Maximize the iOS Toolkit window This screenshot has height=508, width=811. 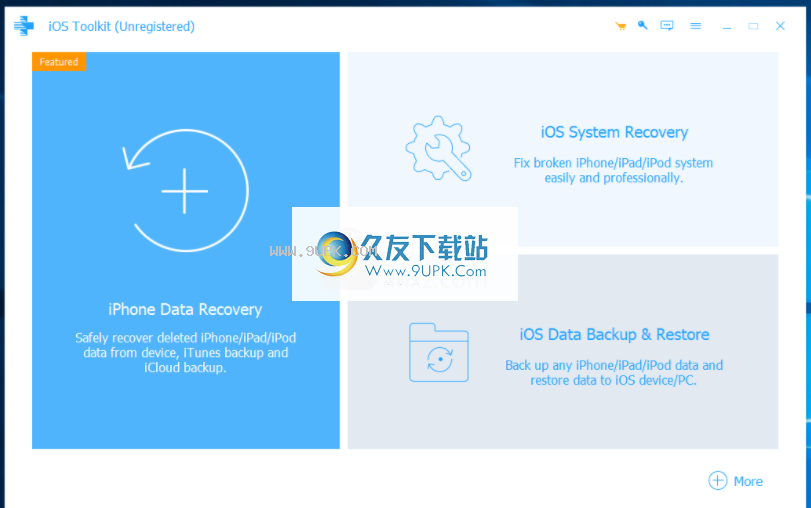753,26
